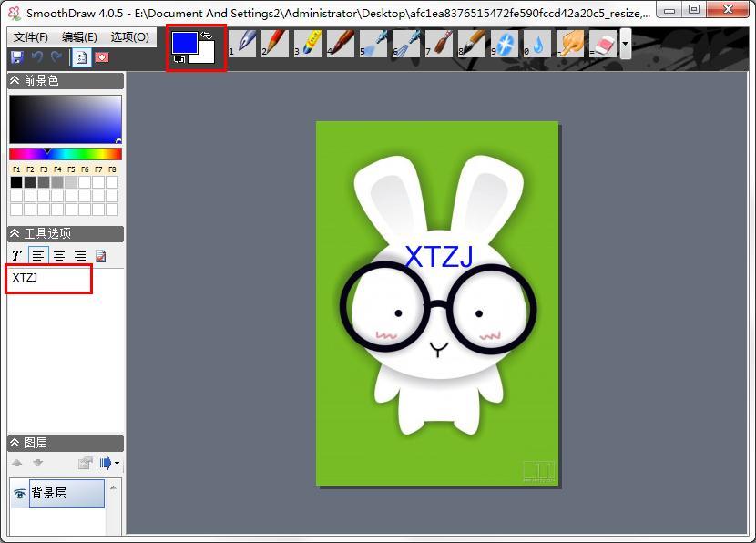This screenshot has width=756, height=543.
Task: Pick the light gray swatch under F4
Action: (57, 182)
